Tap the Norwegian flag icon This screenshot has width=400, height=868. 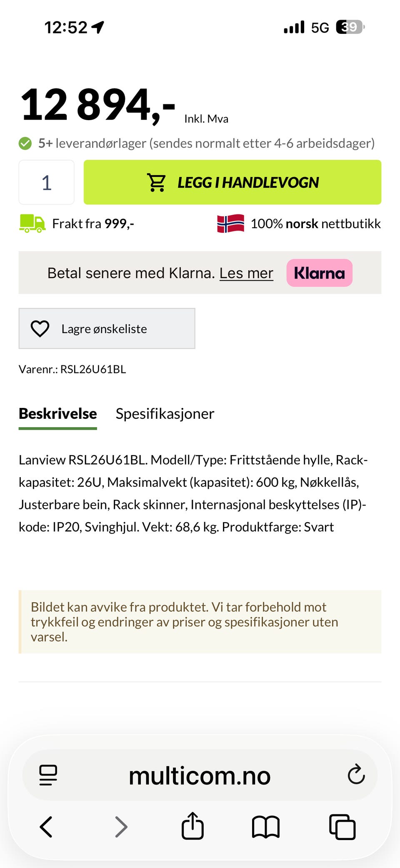click(x=230, y=223)
